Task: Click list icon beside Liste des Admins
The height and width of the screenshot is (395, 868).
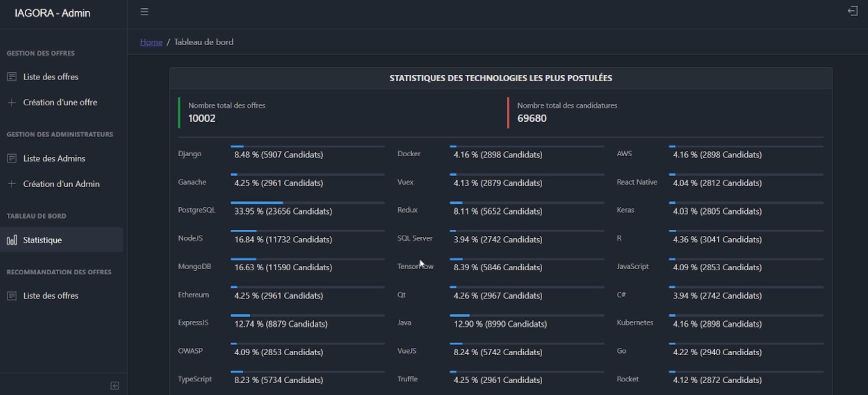Action: pyautogui.click(x=12, y=158)
